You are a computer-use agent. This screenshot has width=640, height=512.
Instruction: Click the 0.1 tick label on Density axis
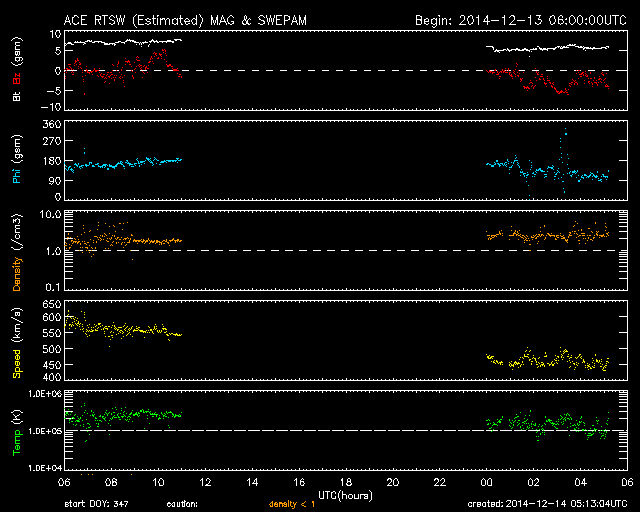coord(53,287)
